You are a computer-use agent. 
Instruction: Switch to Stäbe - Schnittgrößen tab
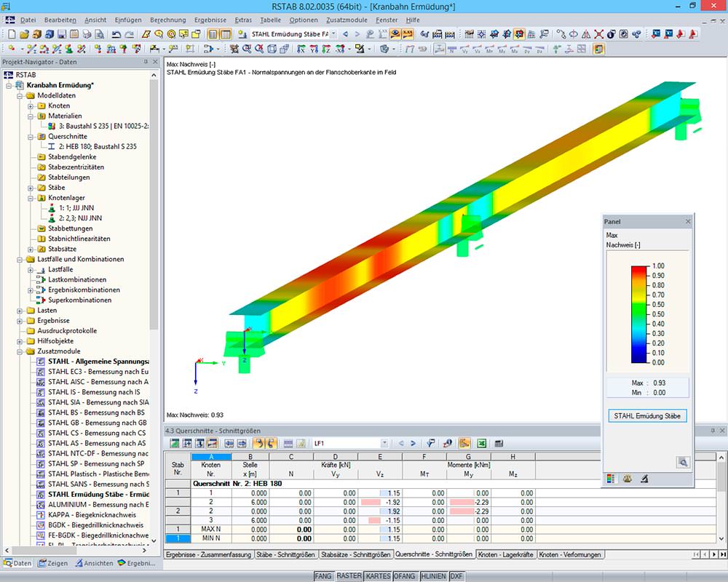(x=285, y=554)
